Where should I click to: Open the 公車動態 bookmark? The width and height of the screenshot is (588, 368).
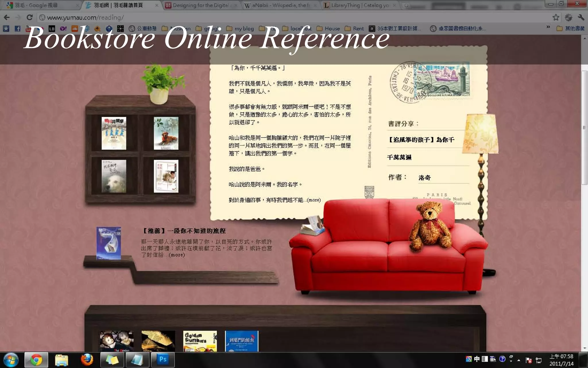pyautogui.click(x=143, y=28)
